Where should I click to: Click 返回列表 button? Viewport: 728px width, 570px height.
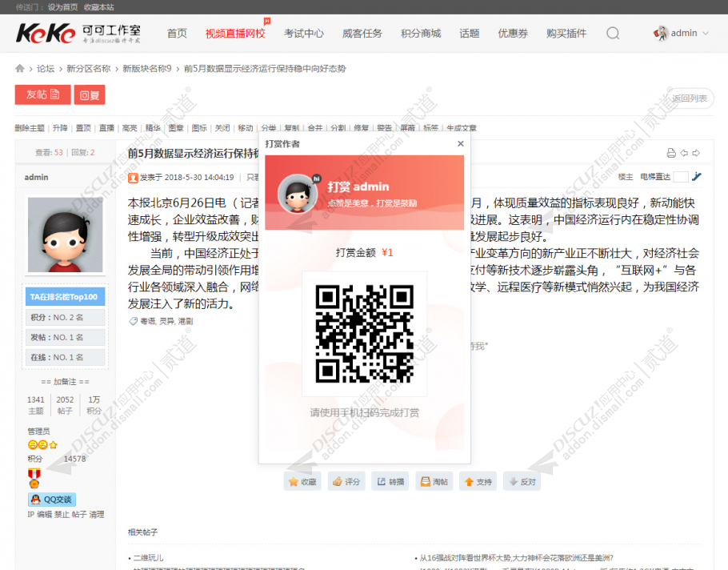689,98
